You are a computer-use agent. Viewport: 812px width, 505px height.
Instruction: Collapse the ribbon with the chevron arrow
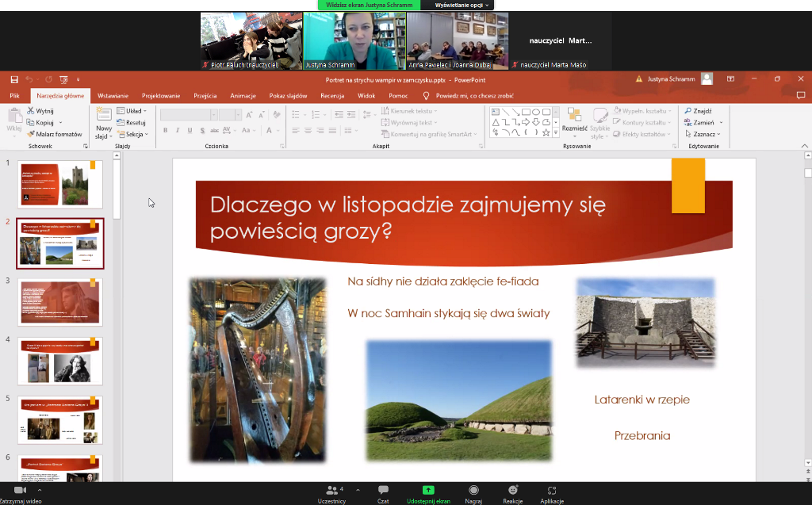pyautogui.click(x=805, y=147)
